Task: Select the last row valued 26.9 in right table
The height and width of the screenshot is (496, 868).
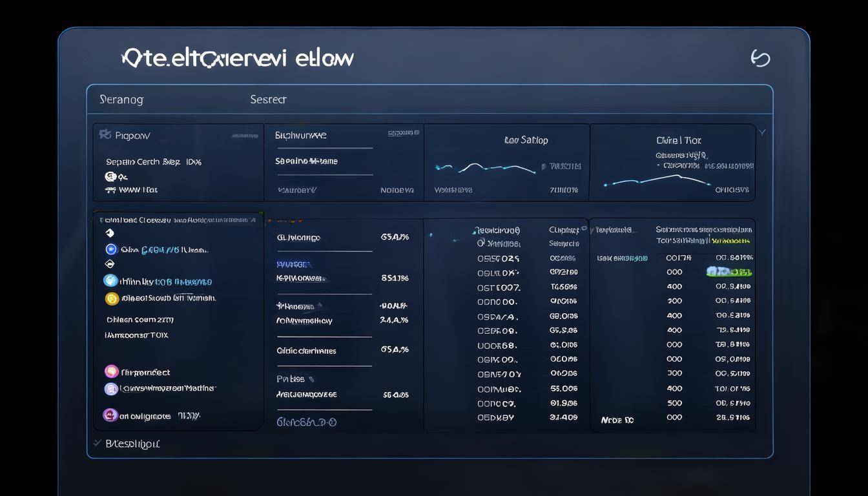Action: (732, 418)
